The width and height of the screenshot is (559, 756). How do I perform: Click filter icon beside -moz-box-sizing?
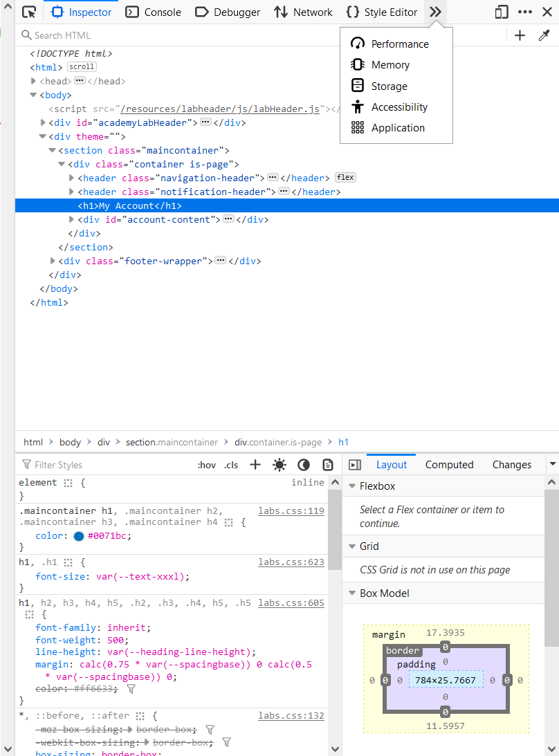[210, 730]
